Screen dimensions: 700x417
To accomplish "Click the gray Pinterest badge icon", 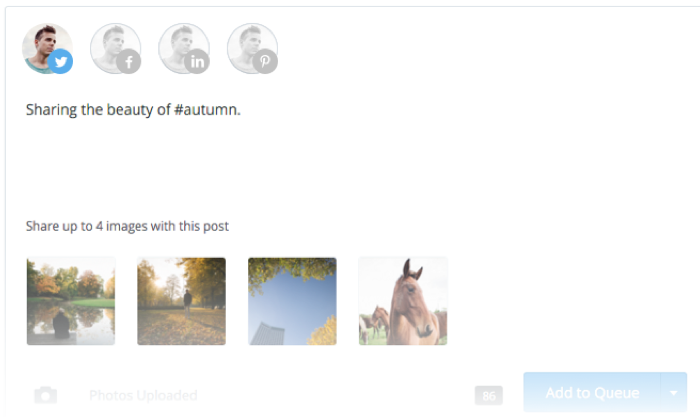I will 265,62.
